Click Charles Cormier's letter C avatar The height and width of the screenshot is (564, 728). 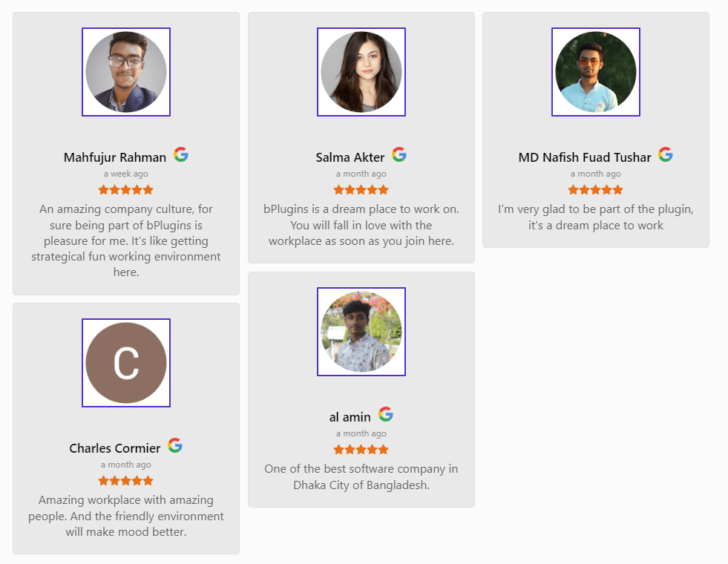click(126, 363)
